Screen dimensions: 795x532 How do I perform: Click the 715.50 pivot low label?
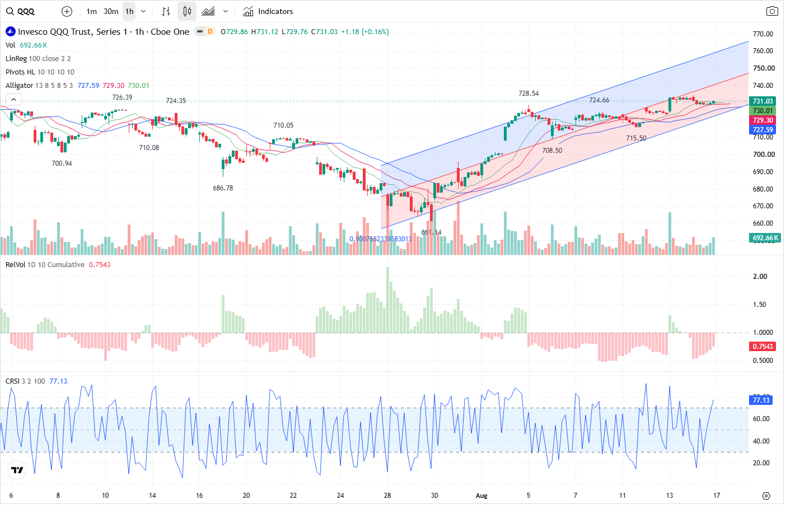tap(636, 138)
